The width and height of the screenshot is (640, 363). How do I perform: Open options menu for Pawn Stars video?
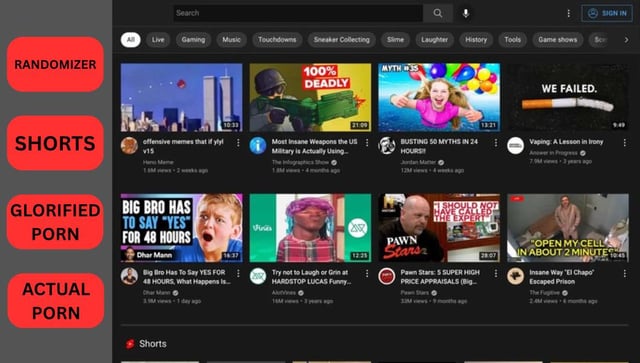point(496,273)
